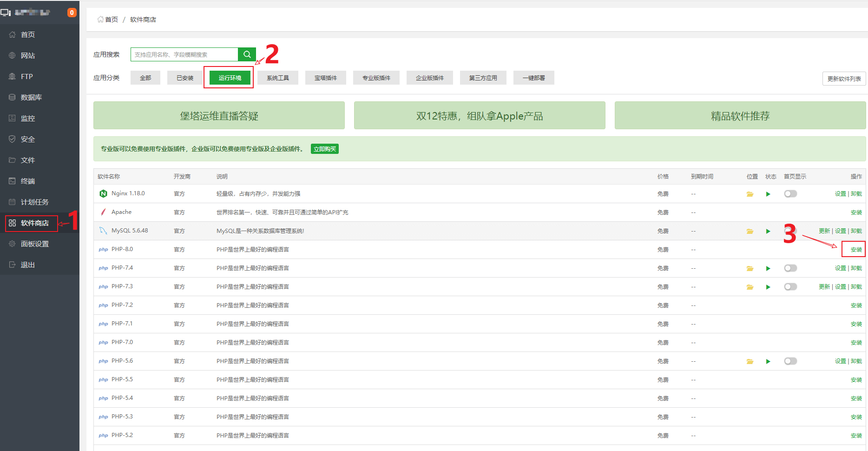Open the 双12特惠 Apple banner
868x451 pixels.
click(x=480, y=115)
